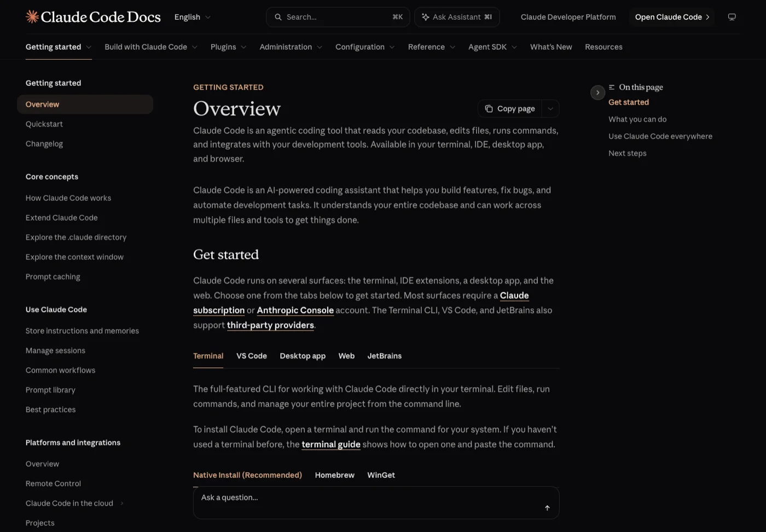Image resolution: width=766 pixels, height=532 pixels.
Task: Select the Desktop app tab
Action: (x=303, y=356)
